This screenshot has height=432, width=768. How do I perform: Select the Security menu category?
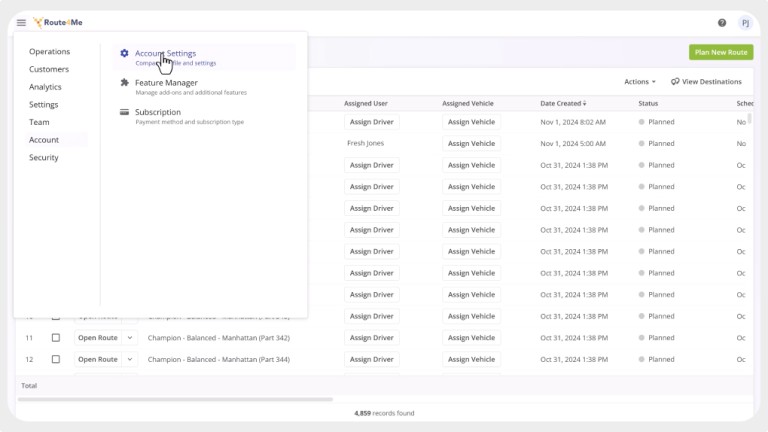(44, 157)
